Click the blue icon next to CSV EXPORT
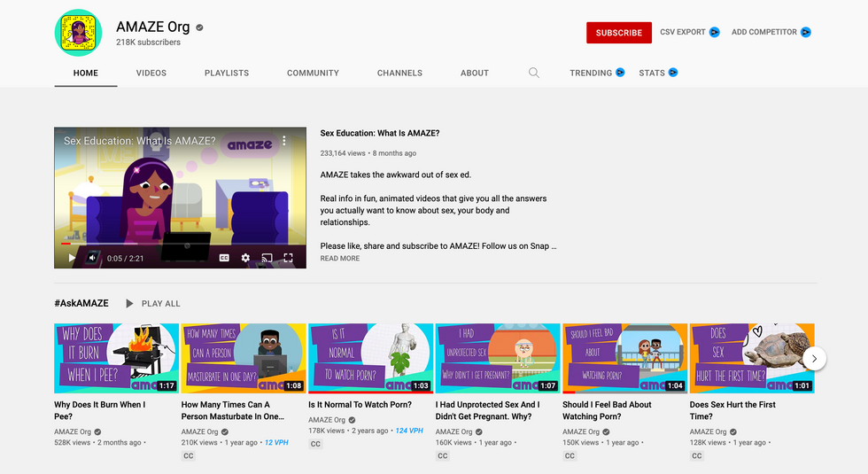 tap(715, 32)
